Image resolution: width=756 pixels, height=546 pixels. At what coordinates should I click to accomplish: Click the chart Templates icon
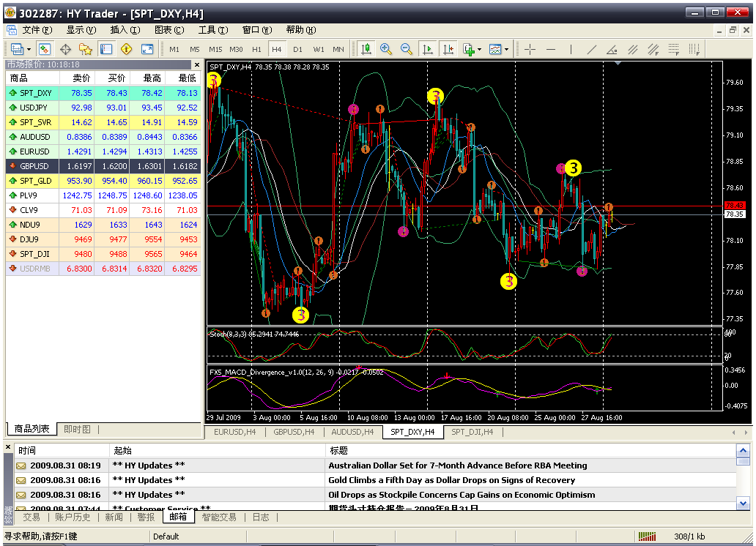495,49
